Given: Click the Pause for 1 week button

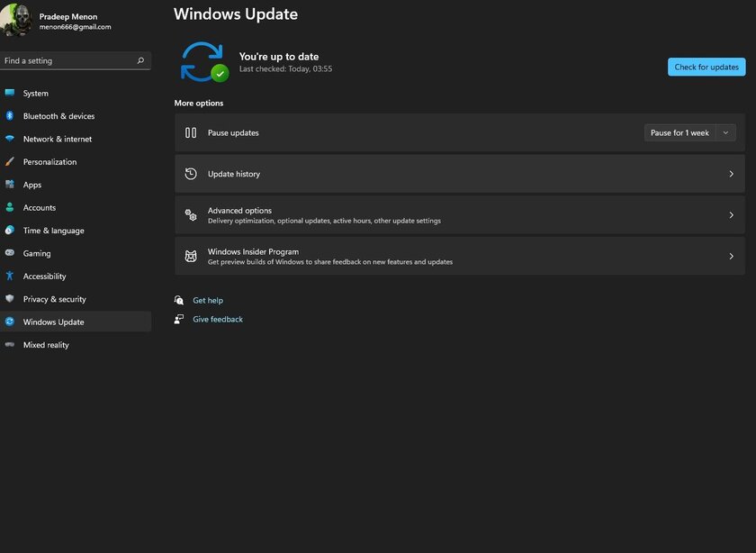Looking at the screenshot, I should click(x=679, y=132).
